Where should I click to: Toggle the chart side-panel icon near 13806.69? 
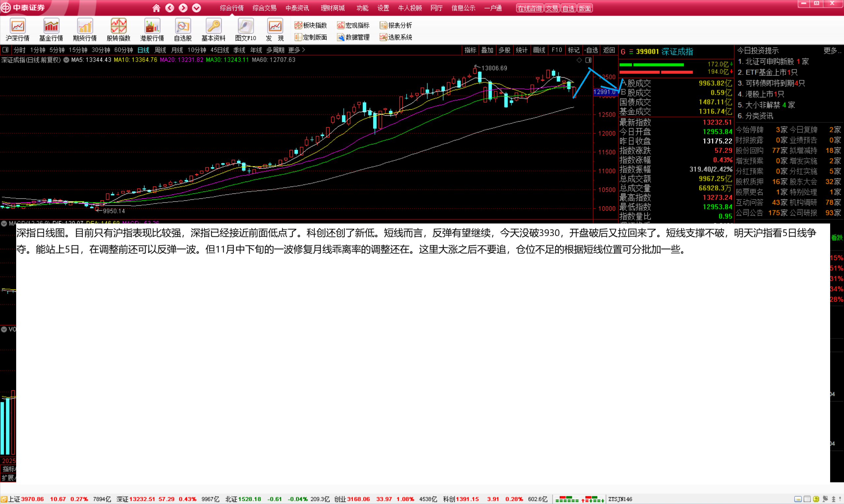click(x=588, y=60)
